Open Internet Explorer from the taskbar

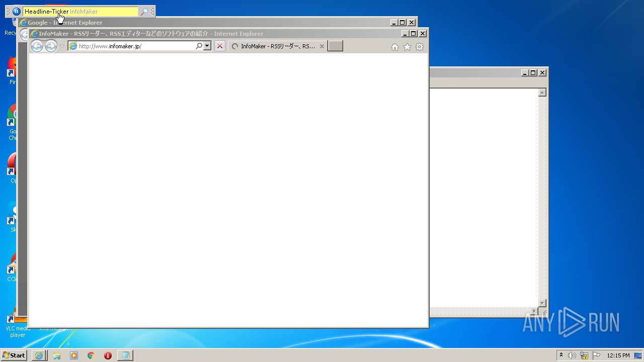[x=40, y=355]
